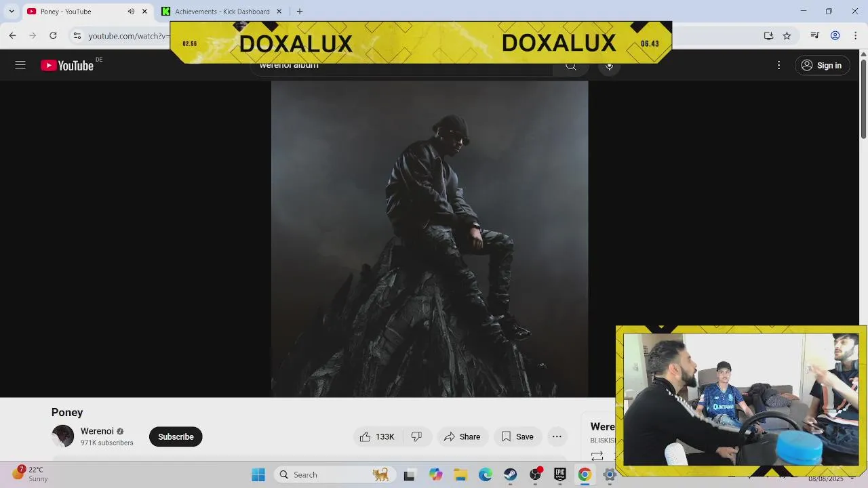Open the Chrome profile icon
The width and height of the screenshot is (868, 488).
point(835,36)
